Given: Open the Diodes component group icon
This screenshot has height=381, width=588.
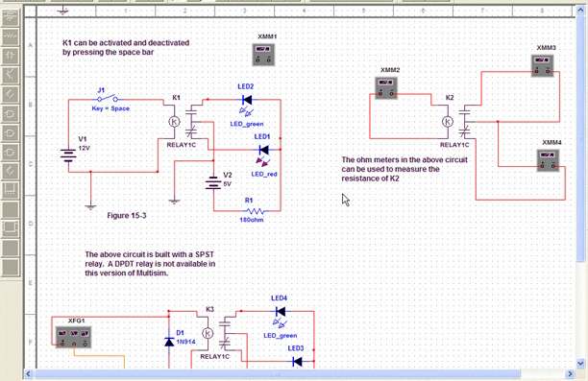Looking at the screenshot, I should (11, 56).
